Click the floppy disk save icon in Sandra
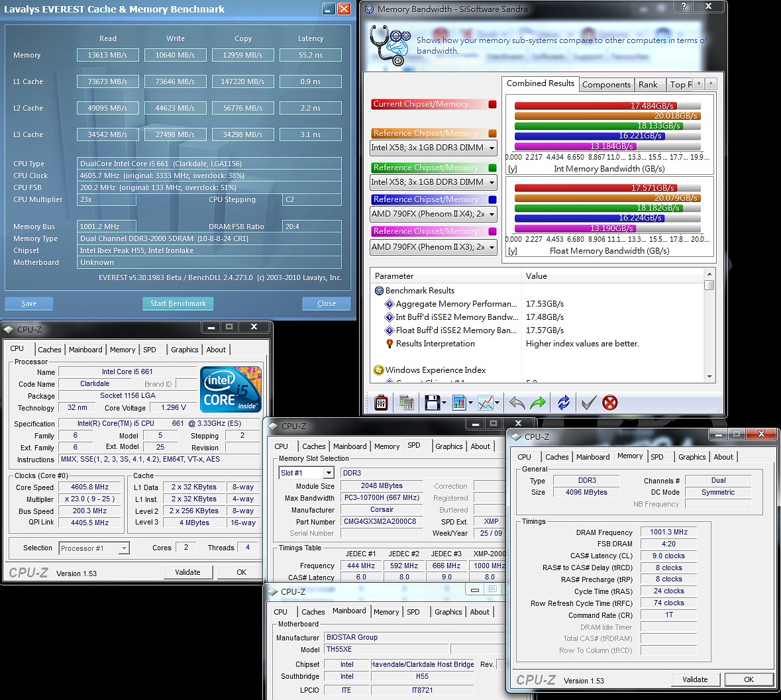 pos(432,402)
